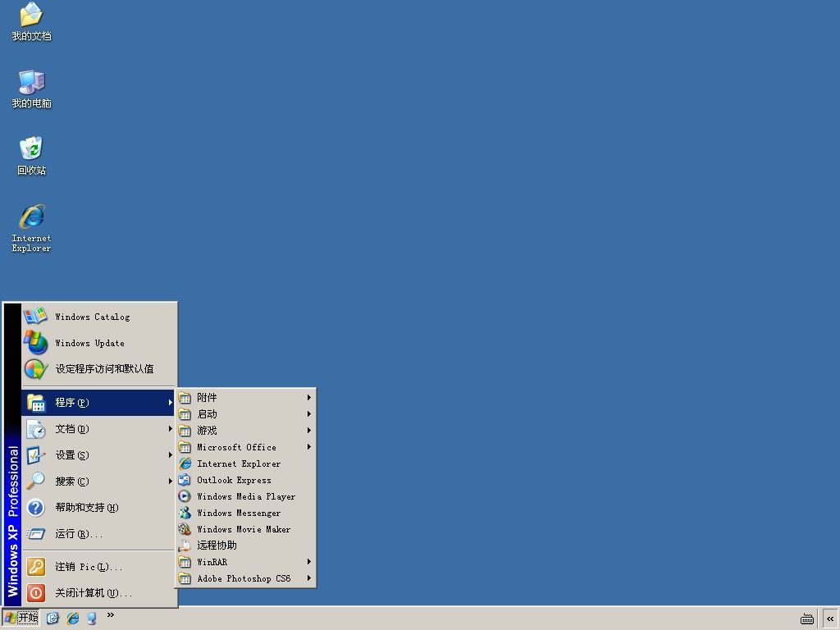This screenshot has height=630, width=840.
Task: Click the 文档 documents folder icon
Action: (x=36, y=429)
